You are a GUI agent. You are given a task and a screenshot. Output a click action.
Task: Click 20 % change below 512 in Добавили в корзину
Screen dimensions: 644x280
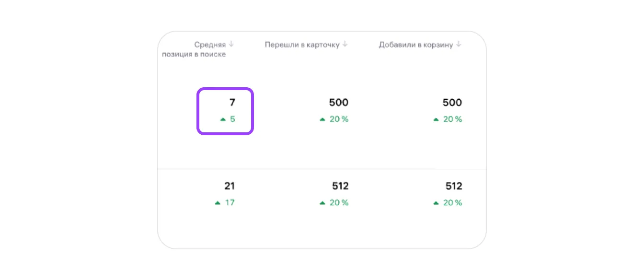click(x=452, y=203)
